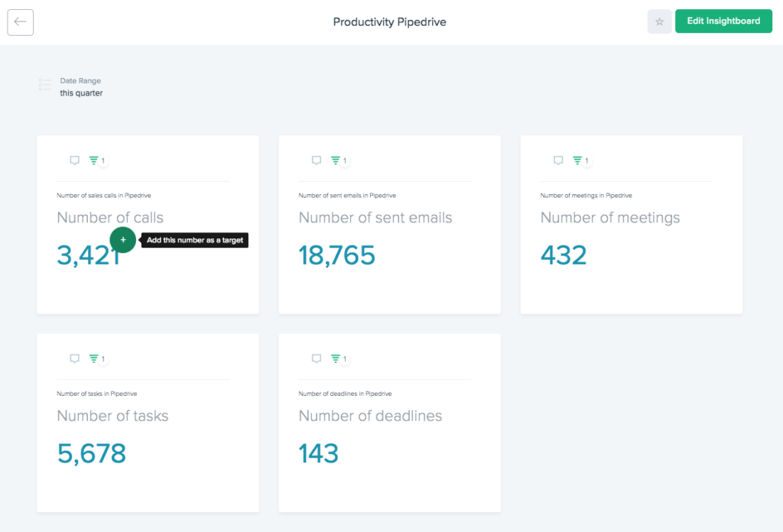Click 'Number of tasks in Pipedrive' subtitle
Image resolution: width=783 pixels, height=532 pixels.
click(x=97, y=394)
